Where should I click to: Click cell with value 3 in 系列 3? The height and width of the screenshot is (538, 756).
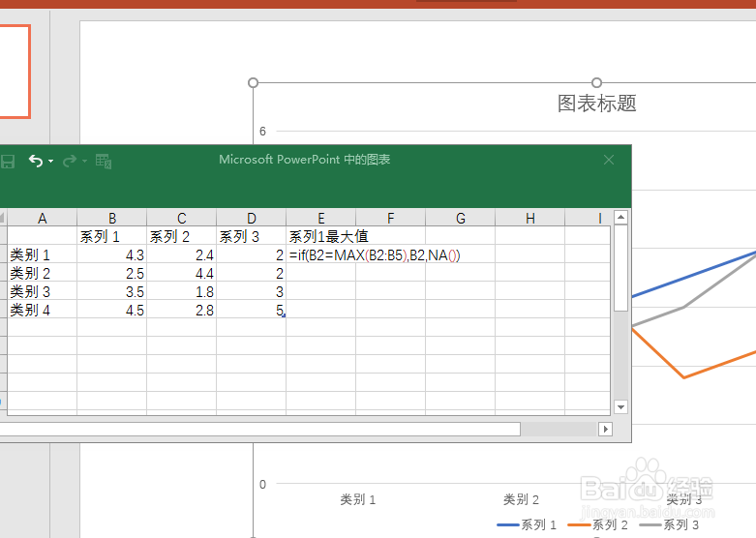(x=252, y=291)
